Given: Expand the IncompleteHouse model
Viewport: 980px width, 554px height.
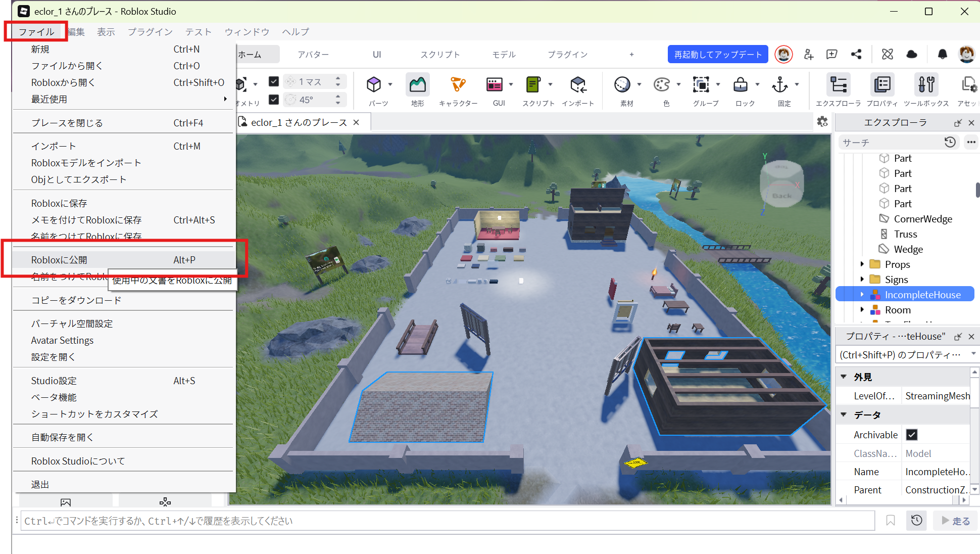Looking at the screenshot, I should (x=862, y=294).
